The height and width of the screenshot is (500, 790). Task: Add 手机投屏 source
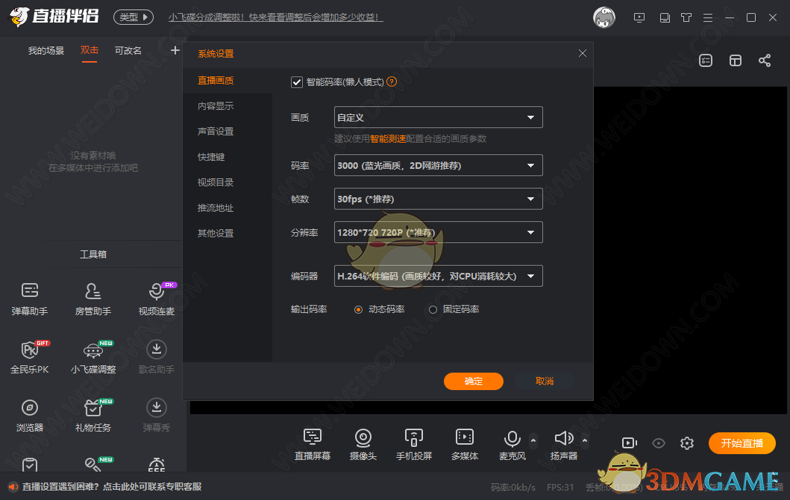pos(414,444)
